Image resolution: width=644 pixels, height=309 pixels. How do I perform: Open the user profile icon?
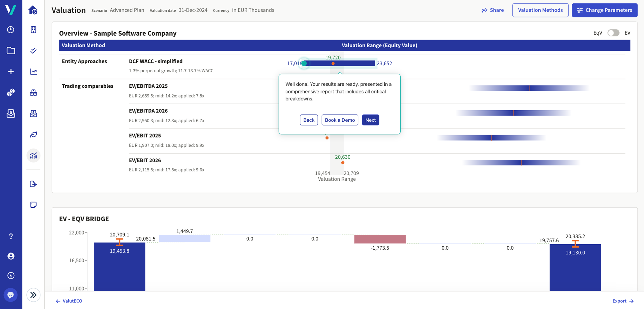[11, 256]
